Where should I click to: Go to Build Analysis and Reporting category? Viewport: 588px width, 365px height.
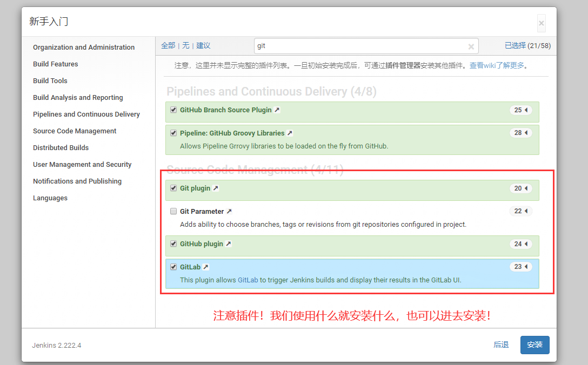click(x=78, y=97)
